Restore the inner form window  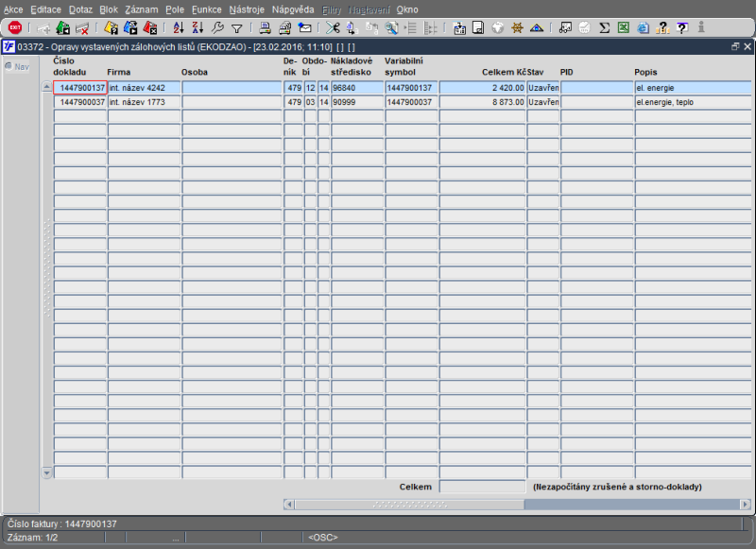click(x=735, y=46)
